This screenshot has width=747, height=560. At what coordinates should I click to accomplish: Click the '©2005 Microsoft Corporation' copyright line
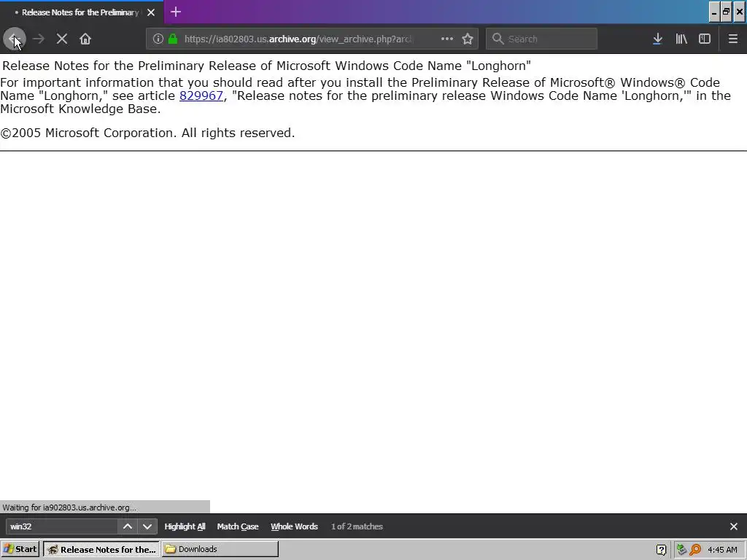pos(147,133)
